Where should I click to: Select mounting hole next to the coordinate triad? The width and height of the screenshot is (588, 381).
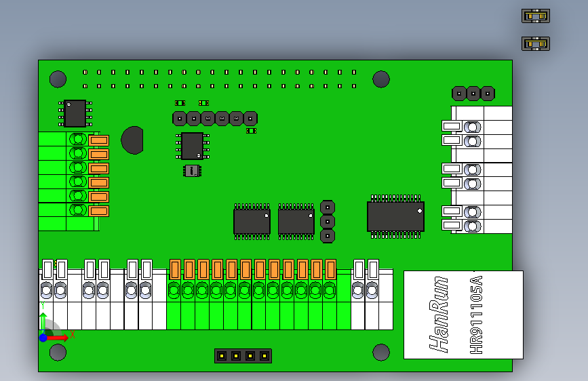tap(58, 353)
